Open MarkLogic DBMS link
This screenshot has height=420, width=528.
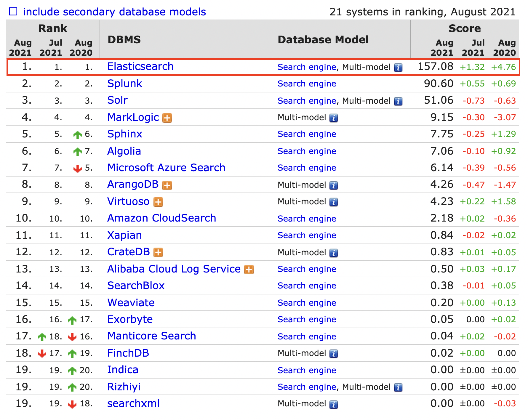click(x=133, y=117)
